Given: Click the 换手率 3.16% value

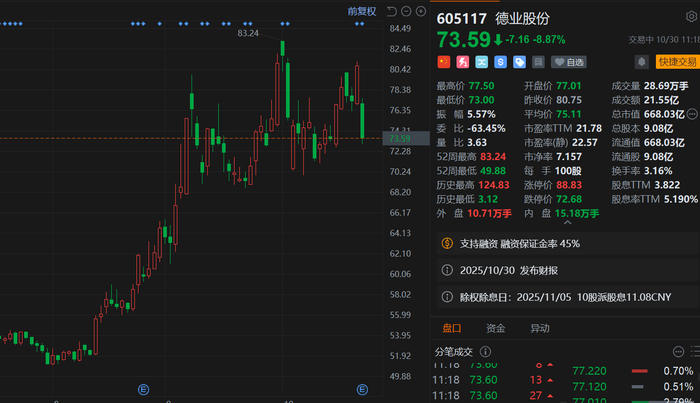Looking at the screenshot, I should [x=658, y=171].
